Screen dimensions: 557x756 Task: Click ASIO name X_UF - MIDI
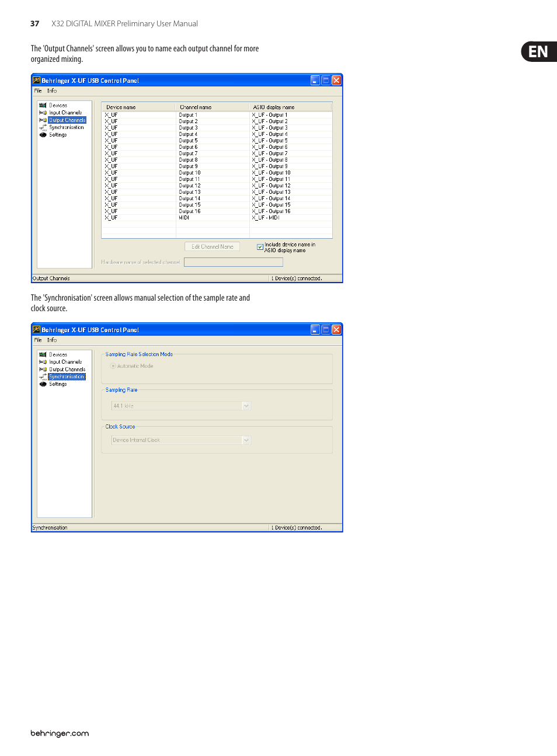266,218
